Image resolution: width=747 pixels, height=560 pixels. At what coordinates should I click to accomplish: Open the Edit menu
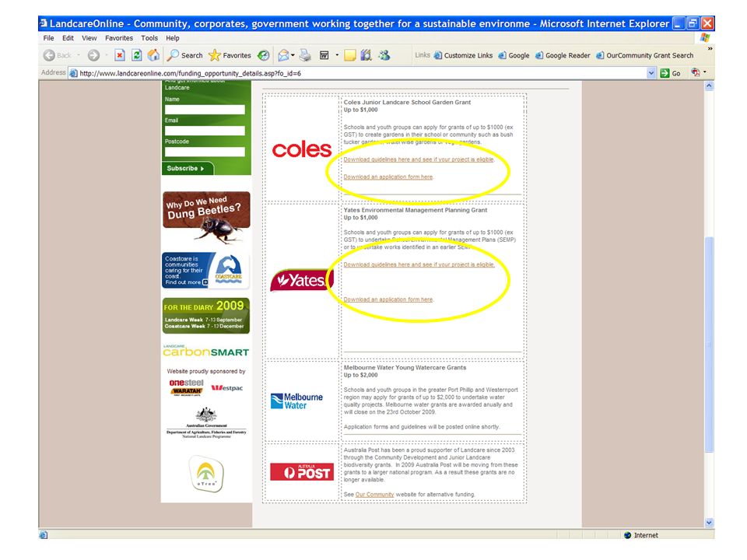coord(68,38)
